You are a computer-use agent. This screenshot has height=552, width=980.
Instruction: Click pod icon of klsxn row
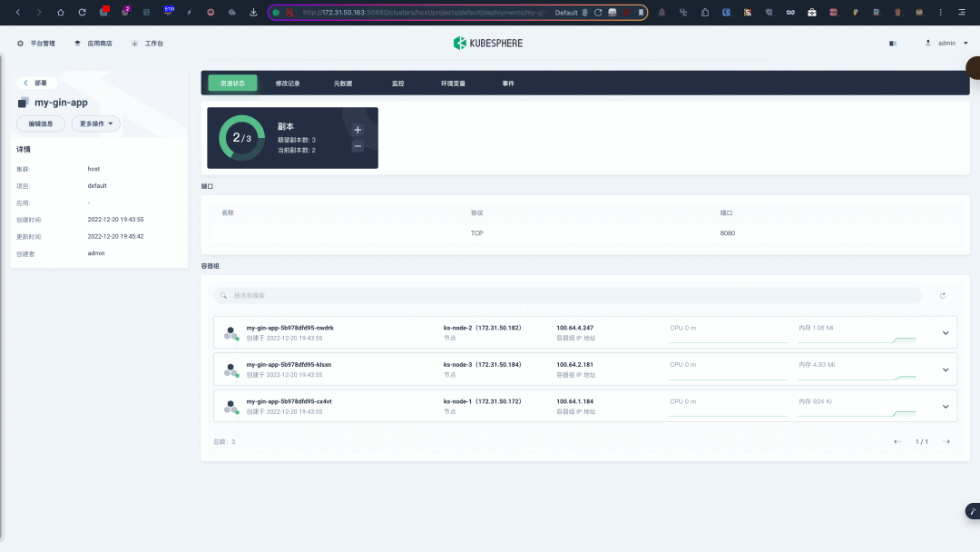231,370
